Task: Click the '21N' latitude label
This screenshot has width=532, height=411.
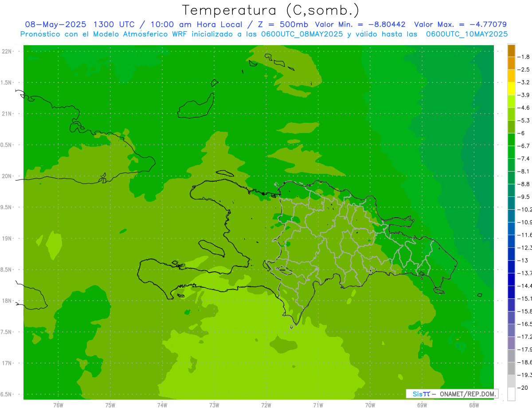Action: tap(7, 114)
